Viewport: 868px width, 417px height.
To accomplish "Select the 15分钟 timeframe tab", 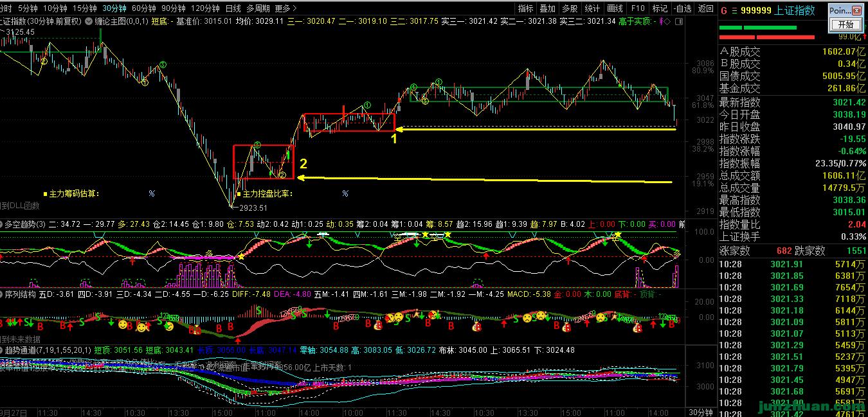I will [x=84, y=8].
